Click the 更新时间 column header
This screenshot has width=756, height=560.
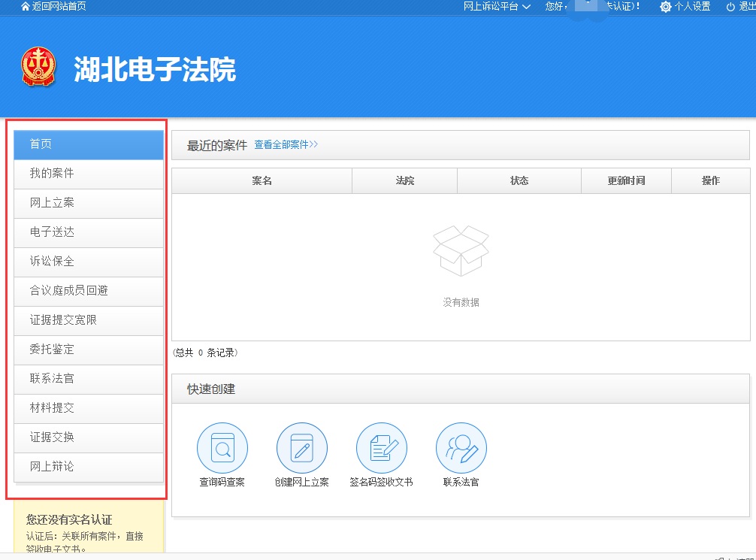click(626, 180)
